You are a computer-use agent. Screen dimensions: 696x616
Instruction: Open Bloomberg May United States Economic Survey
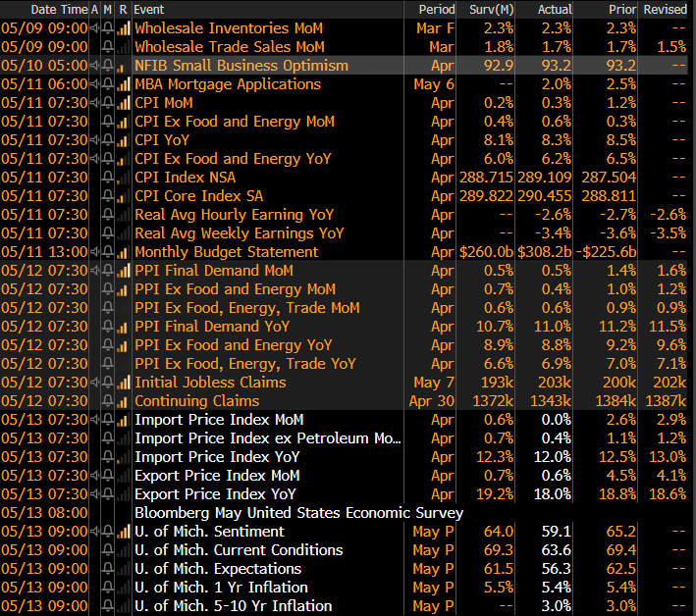pos(298,513)
